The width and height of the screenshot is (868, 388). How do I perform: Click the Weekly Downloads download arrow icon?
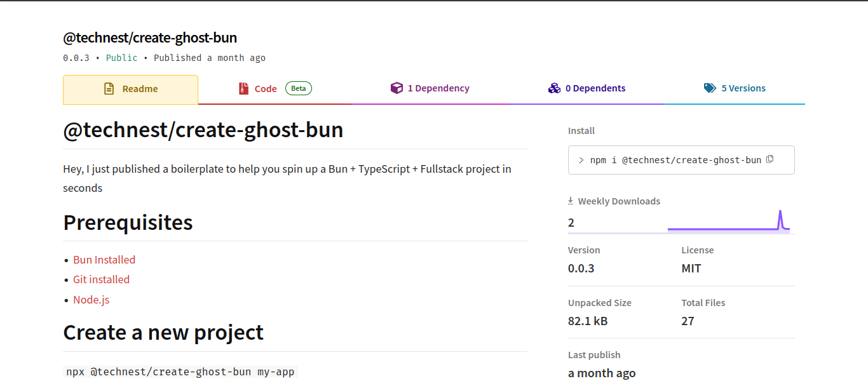570,200
